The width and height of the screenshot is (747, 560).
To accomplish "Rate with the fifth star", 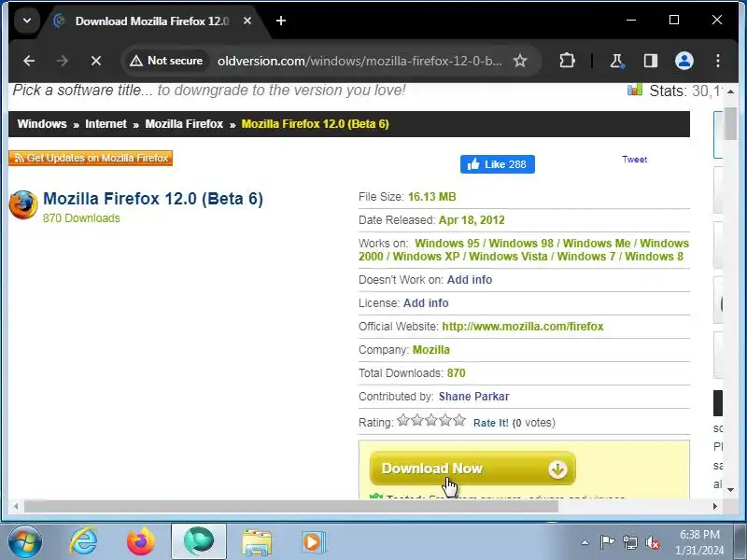I will [x=459, y=420].
